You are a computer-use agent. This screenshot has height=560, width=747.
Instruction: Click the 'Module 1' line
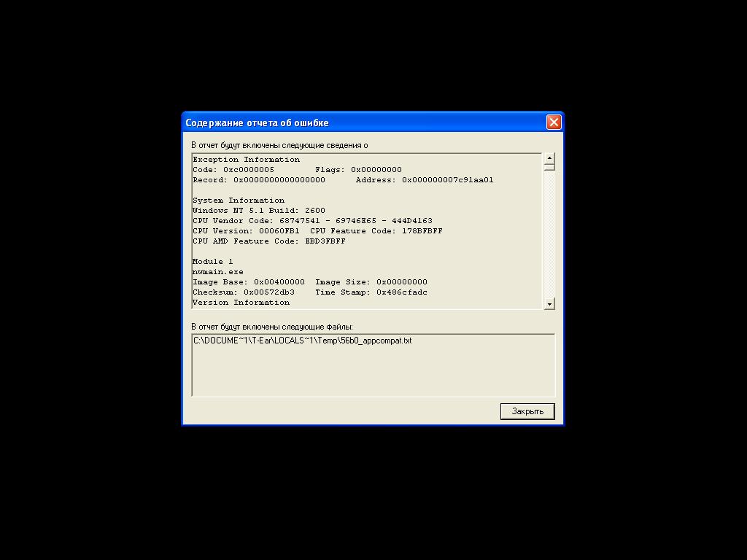pyautogui.click(x=213, y=262)
